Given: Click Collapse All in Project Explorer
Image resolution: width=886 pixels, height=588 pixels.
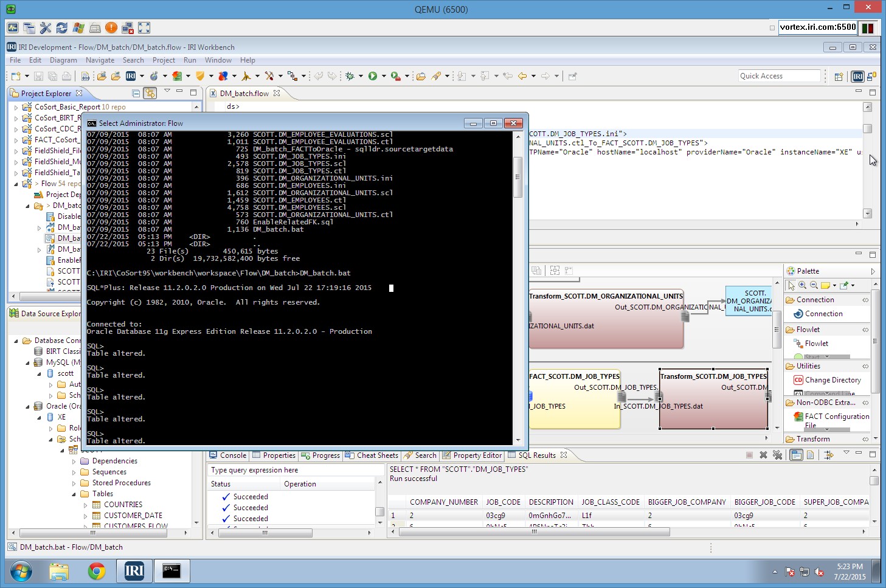Looking at the screenshot, I should (x=136, y=93).
